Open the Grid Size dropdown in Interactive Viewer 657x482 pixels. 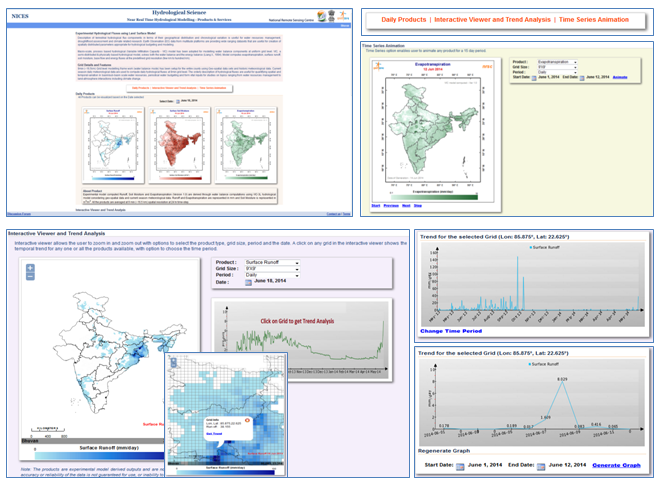[272, 269]
